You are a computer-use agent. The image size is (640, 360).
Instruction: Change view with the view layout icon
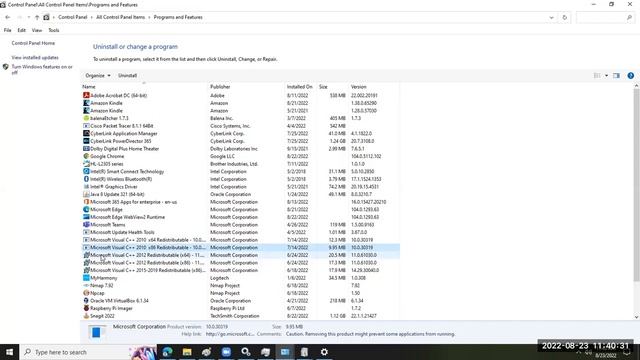(597, 76)
